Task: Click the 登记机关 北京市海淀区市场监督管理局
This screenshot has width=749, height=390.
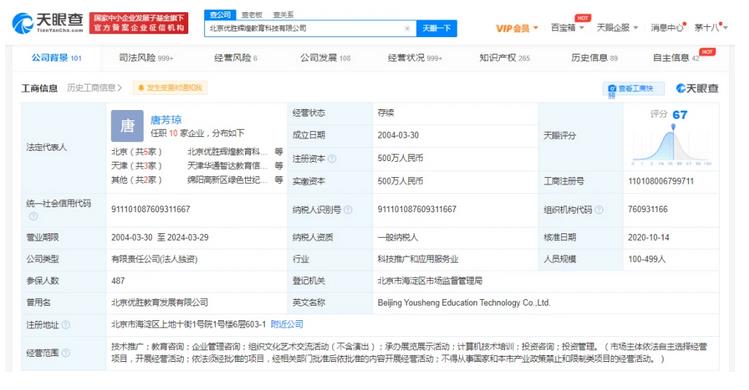Action: [x=429, y=281]
